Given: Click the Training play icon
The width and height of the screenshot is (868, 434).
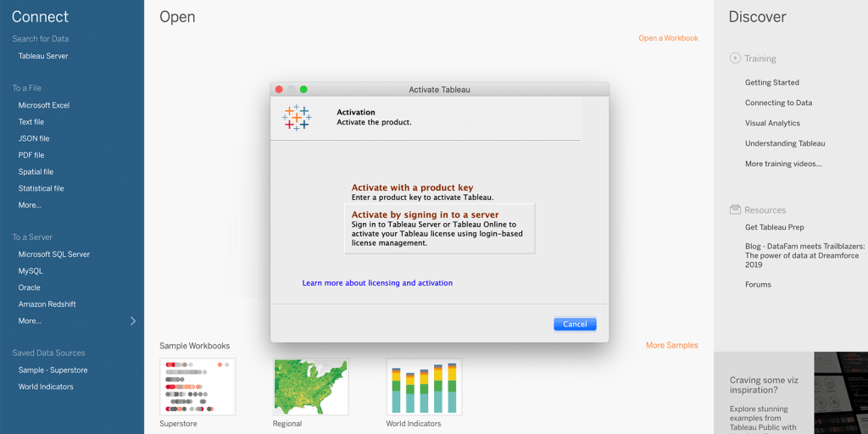Looking at the screenshot, I should 735,58.
